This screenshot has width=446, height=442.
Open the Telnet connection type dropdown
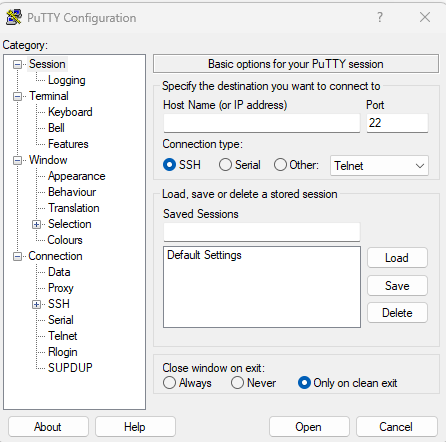pos(379,166)
